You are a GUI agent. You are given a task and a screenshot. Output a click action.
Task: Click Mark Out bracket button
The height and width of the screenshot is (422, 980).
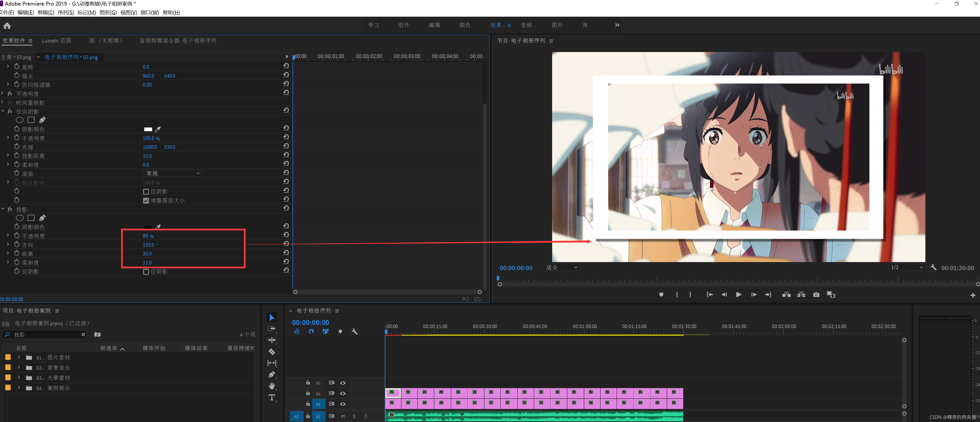tap(690, 294)
